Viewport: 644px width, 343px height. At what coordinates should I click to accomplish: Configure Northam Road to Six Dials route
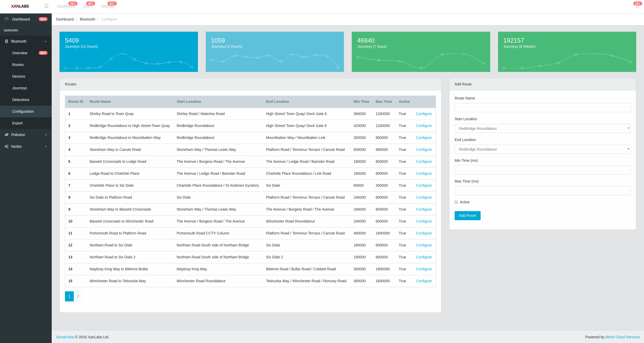pos(424,245)
